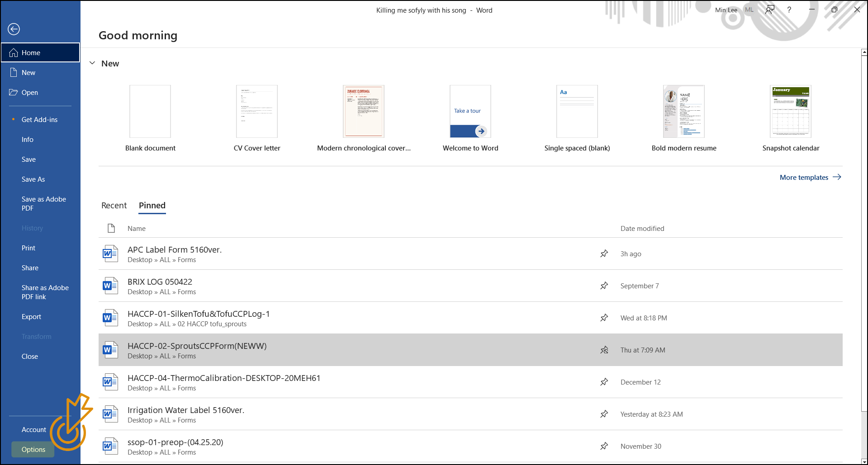
Task: Click Save in the sidebar
Action: point(40,159)
